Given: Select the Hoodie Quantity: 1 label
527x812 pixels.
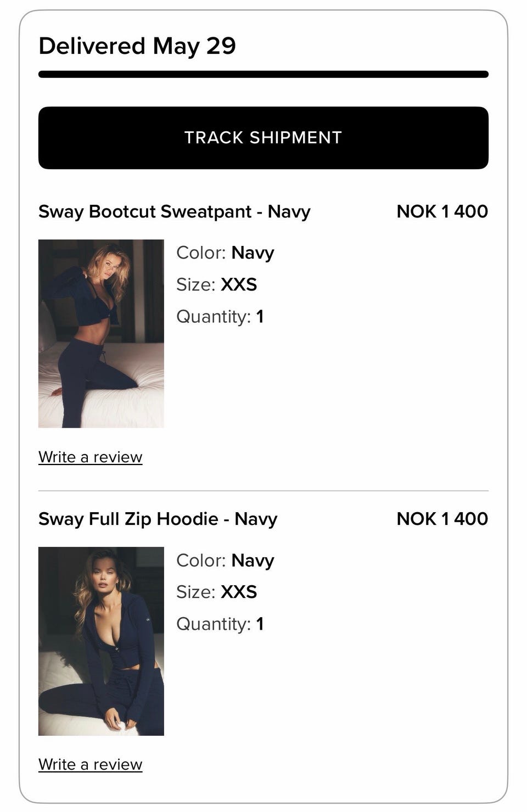Looking at the screenshot, I should coord(220,624).
